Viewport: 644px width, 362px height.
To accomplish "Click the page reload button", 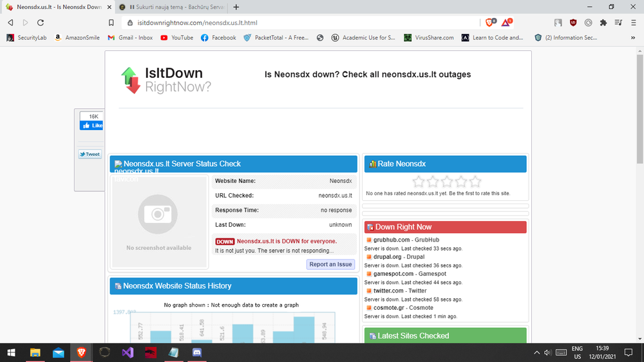I will coord(40,23).
